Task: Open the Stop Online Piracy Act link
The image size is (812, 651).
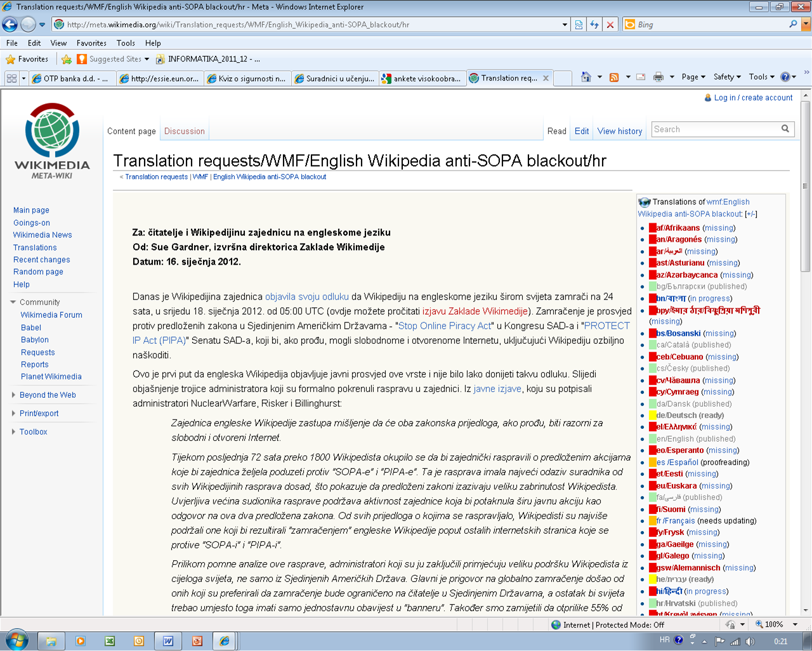Action: [444, 326]
